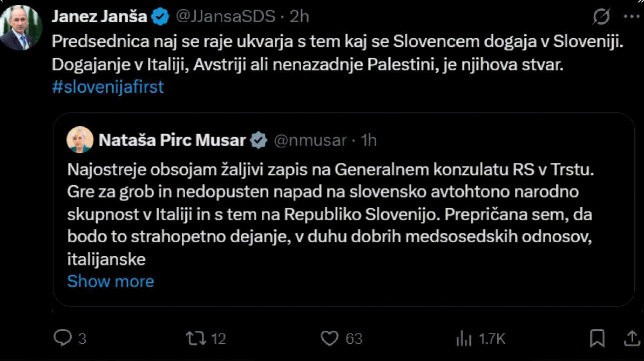
Task: Open Janez Janša's profile picture
Action: point(21,30)
